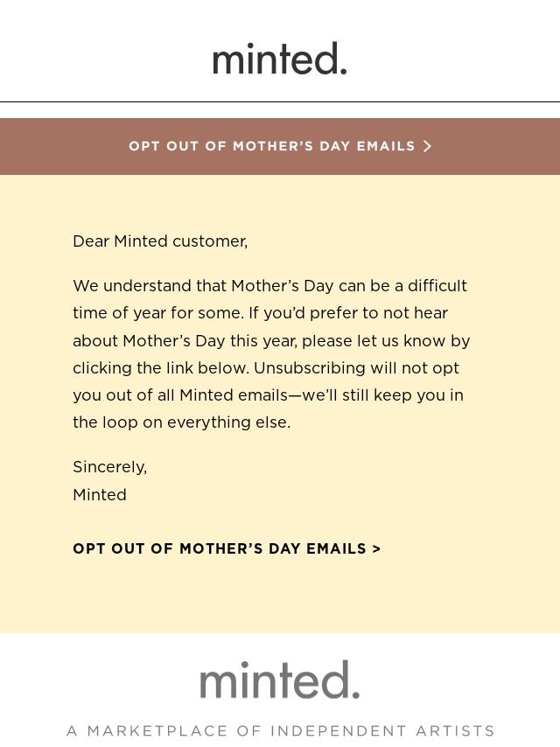Click the line starting 'clicking the link below'
Screen dimensions: 560x747
pos(266,368)
